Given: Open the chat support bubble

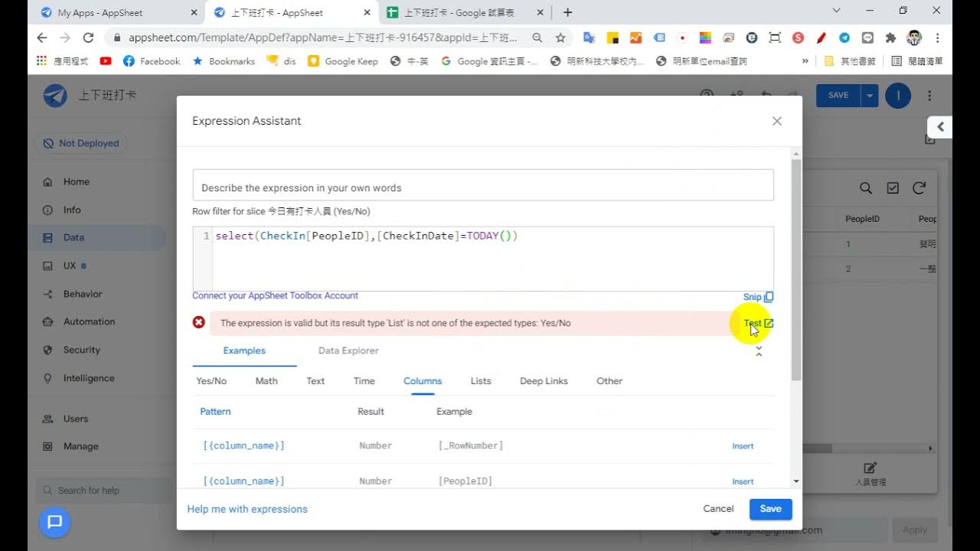Looking at the screenshot, I should (54, 523).
